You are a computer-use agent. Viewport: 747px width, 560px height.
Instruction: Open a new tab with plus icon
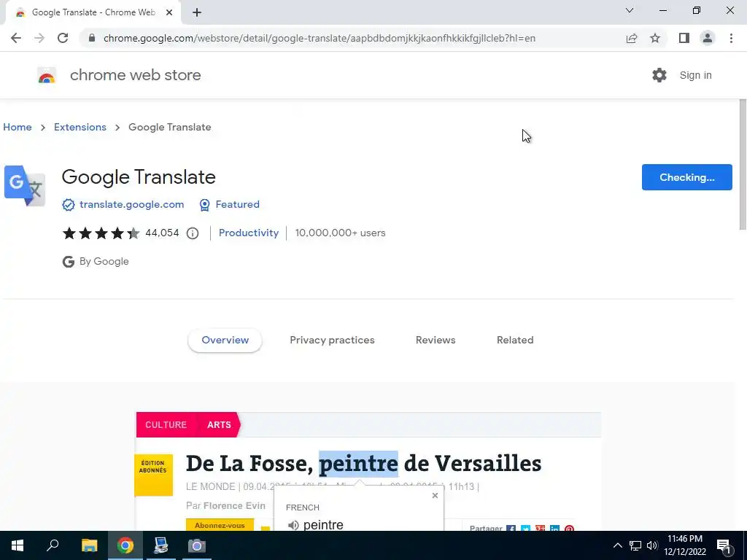pyautogui.click(x=197, y=12)
